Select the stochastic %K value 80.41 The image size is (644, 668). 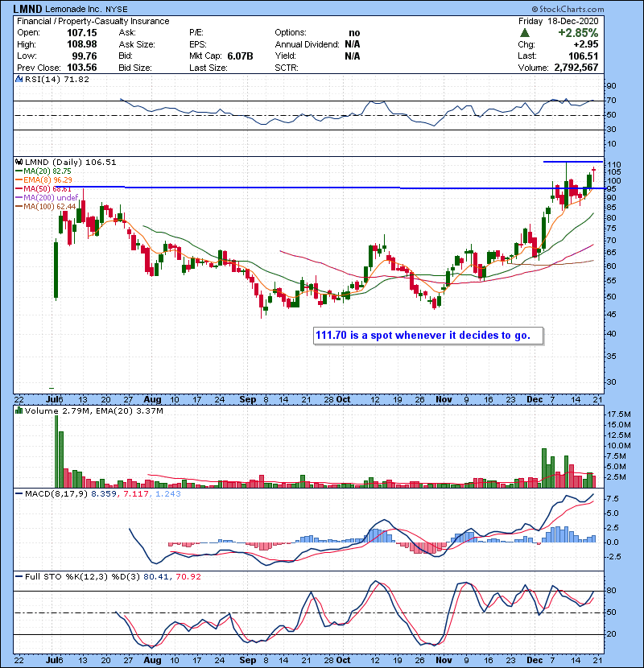pyautogui.click(x=156, y=577)
